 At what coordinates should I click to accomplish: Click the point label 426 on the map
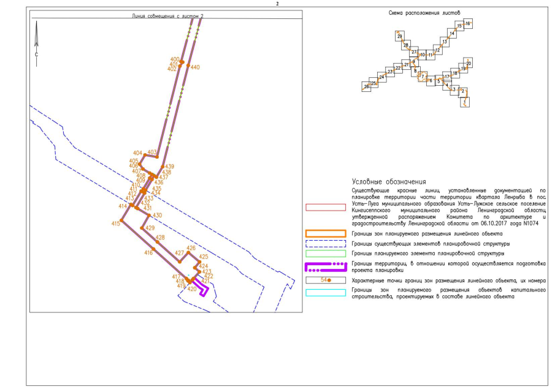coord(191,248)
